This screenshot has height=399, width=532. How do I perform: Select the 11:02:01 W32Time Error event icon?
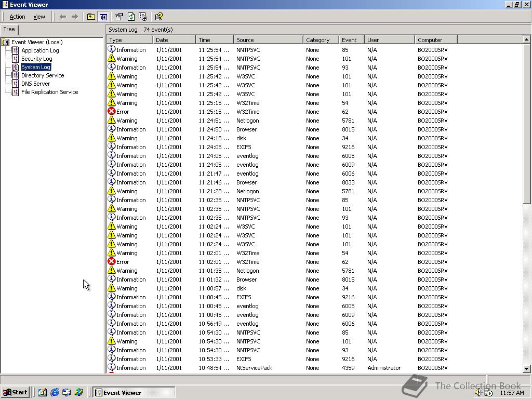point(111,261)
